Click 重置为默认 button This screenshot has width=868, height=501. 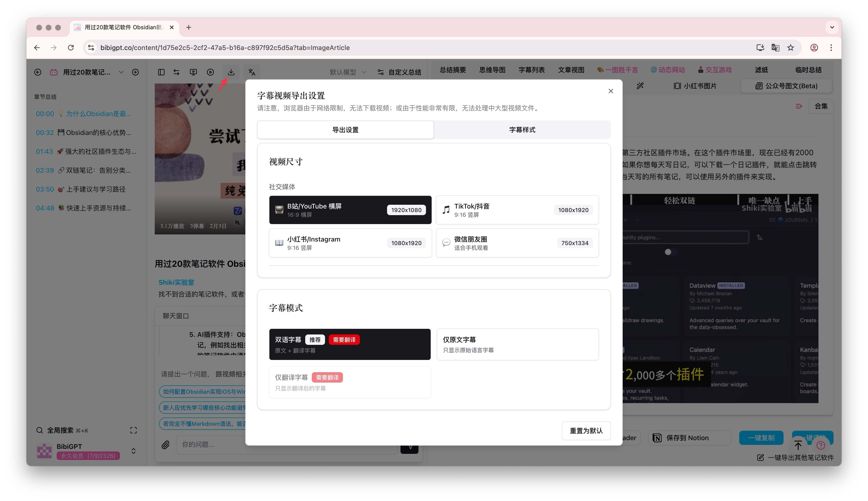click(x=586, y=430)
